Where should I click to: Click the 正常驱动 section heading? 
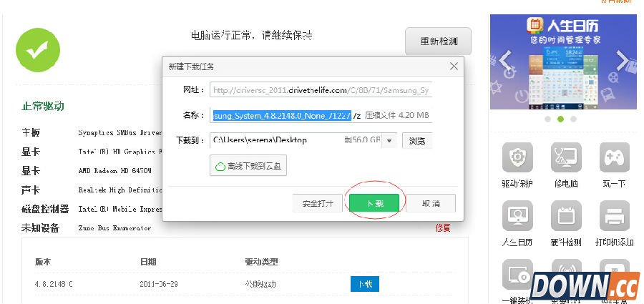43,106
